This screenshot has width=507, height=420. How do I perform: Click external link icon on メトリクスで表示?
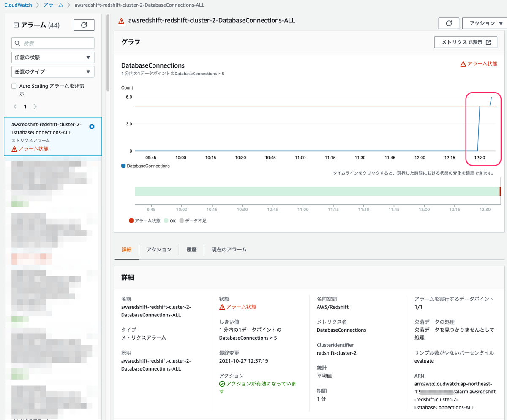click(x=488, y=42)
